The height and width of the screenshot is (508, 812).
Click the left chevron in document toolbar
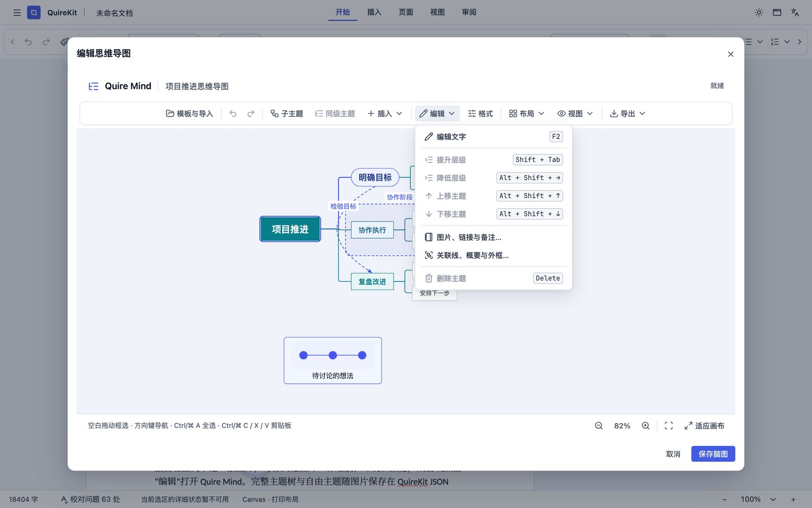pos(13,42)
